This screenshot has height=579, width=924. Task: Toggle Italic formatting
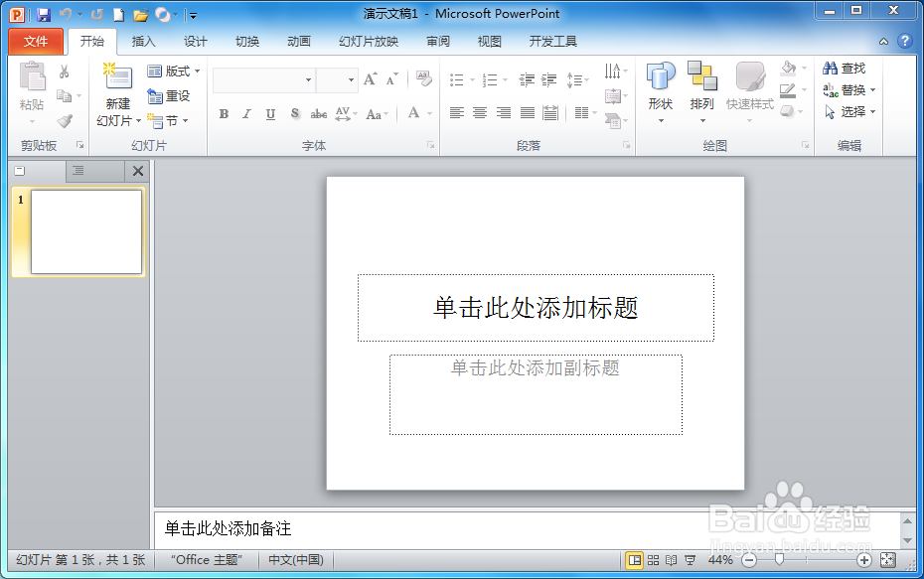247,113
